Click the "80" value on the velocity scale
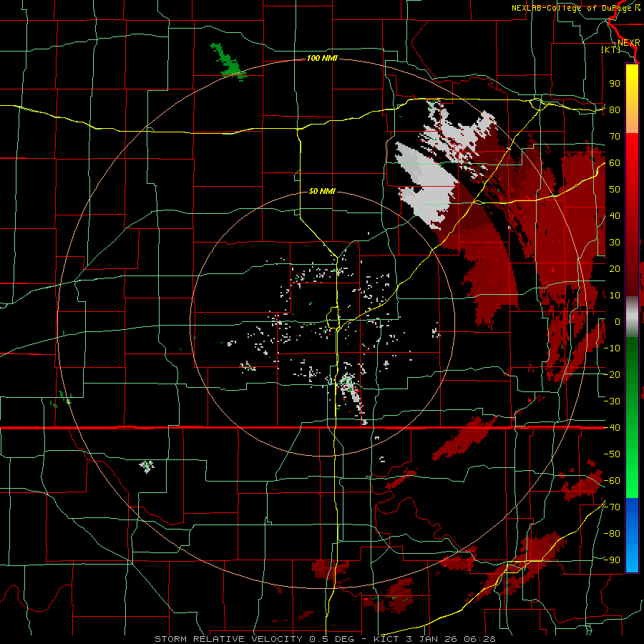This screenshot has width=644, height=644. pyautogui.click(x=615, y=109)
